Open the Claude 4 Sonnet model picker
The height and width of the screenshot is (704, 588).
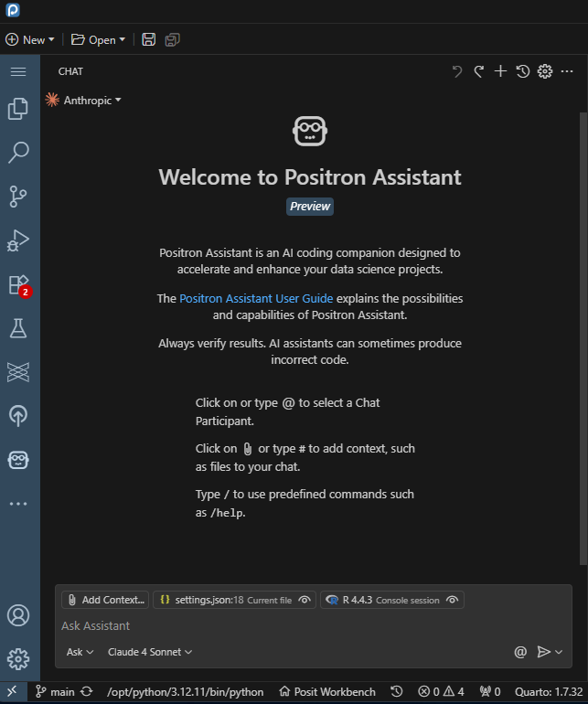click(x=150, y=652)
